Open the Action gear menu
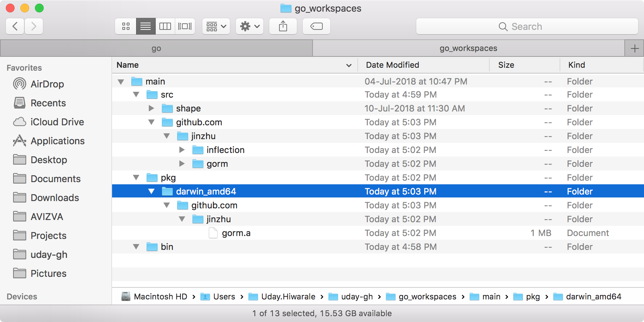644x322 pixels. coord(250,26)
